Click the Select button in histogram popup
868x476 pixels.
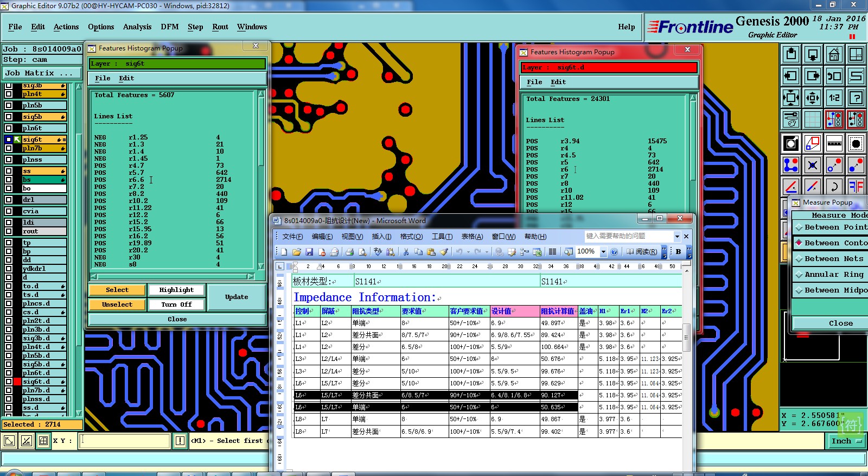117,290
